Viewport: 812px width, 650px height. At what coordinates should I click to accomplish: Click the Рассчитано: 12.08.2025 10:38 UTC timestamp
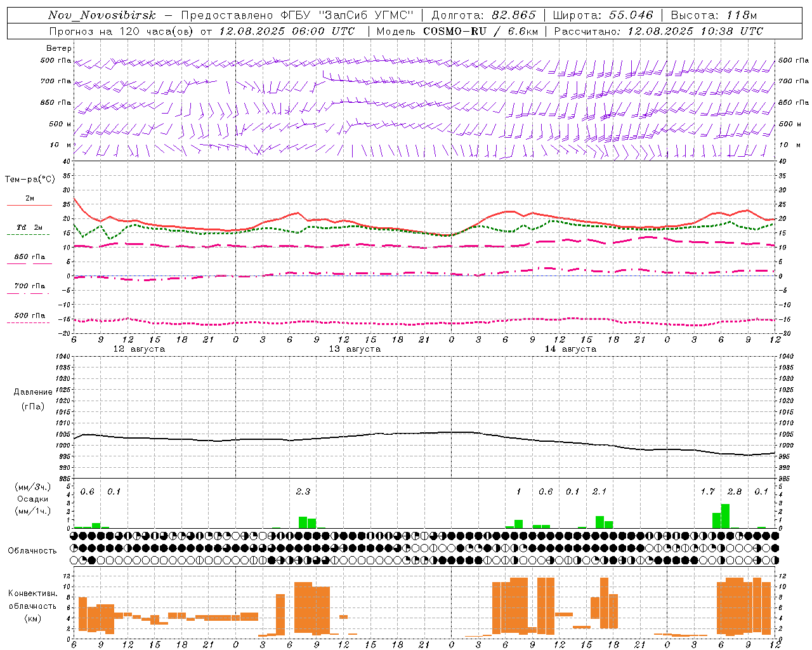click(x=658, y=31)
